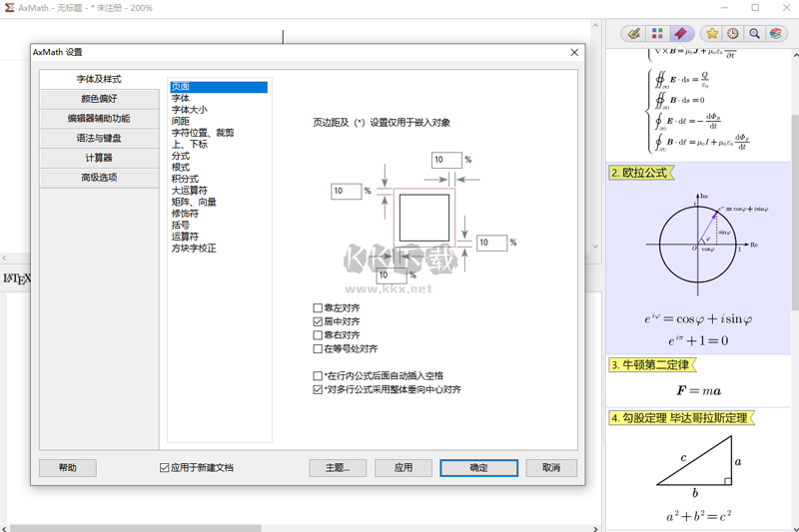
Task: Click the four-color symbol grid icon
Action: click(656, 33)
